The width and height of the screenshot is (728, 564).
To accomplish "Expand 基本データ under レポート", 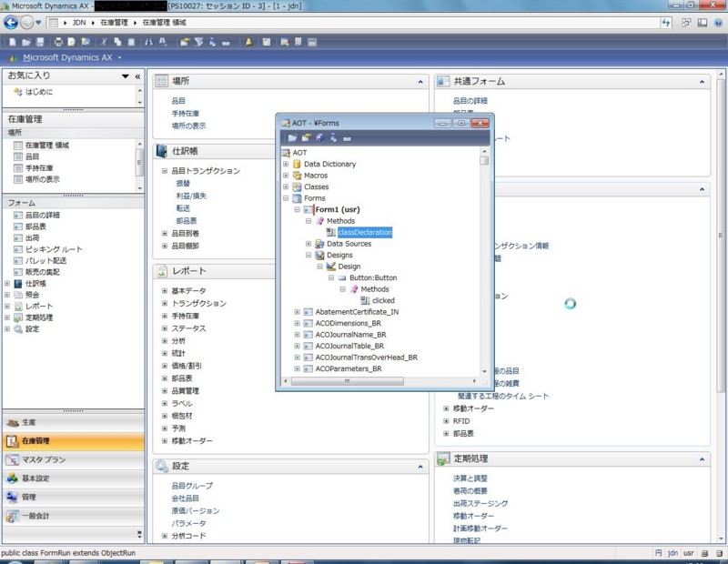I will (165, 290).
